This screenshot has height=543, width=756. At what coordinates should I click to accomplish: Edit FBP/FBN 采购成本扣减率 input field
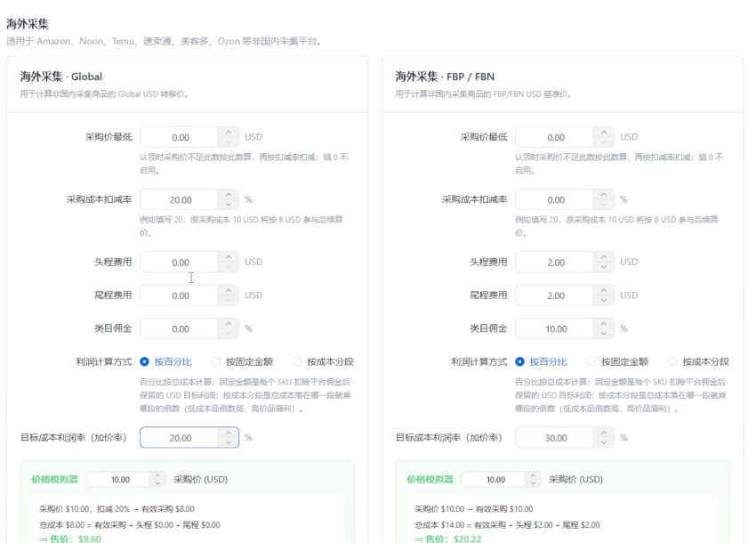555,199
